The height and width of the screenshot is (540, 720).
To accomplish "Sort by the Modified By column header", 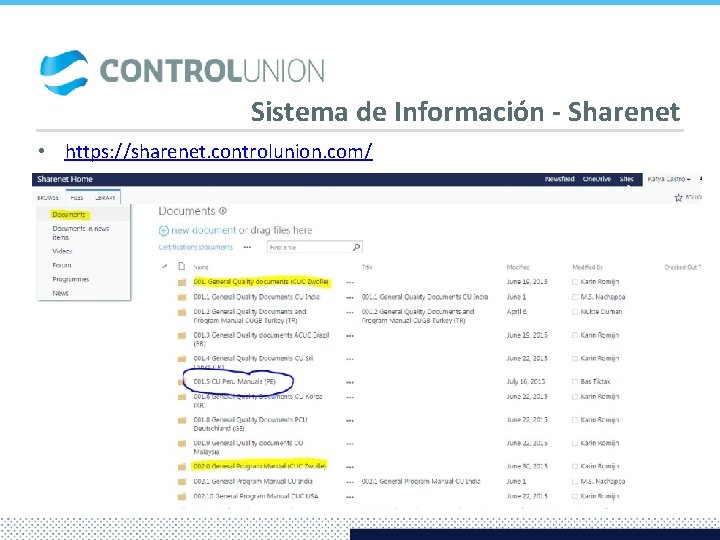I will (587, 267).
